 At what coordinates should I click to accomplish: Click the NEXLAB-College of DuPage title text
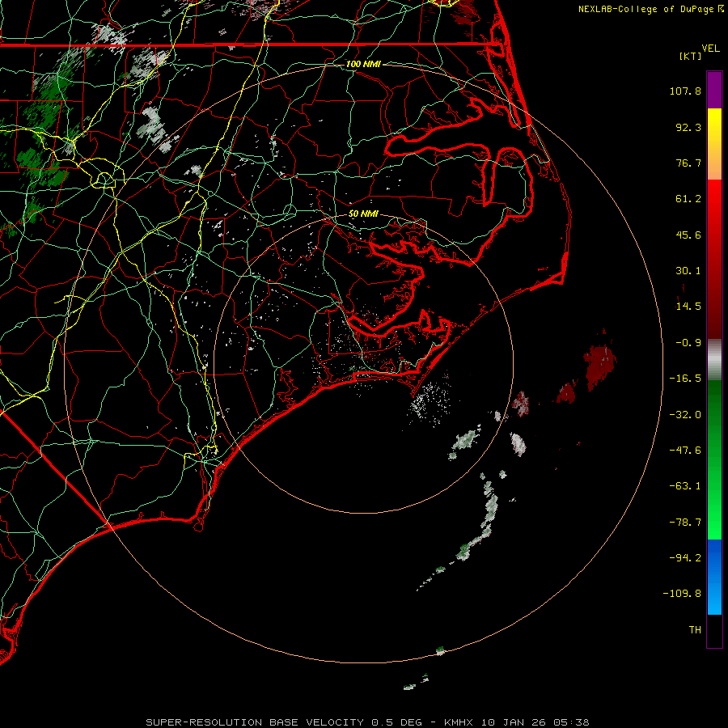tap(645, 9)
